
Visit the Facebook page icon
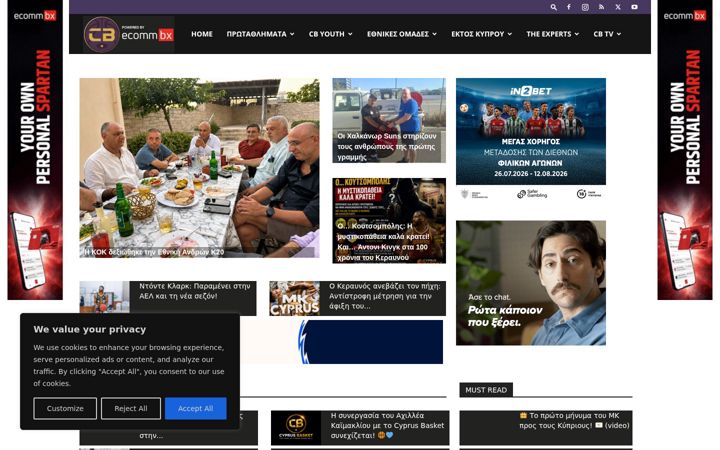(x=569, y=7)
